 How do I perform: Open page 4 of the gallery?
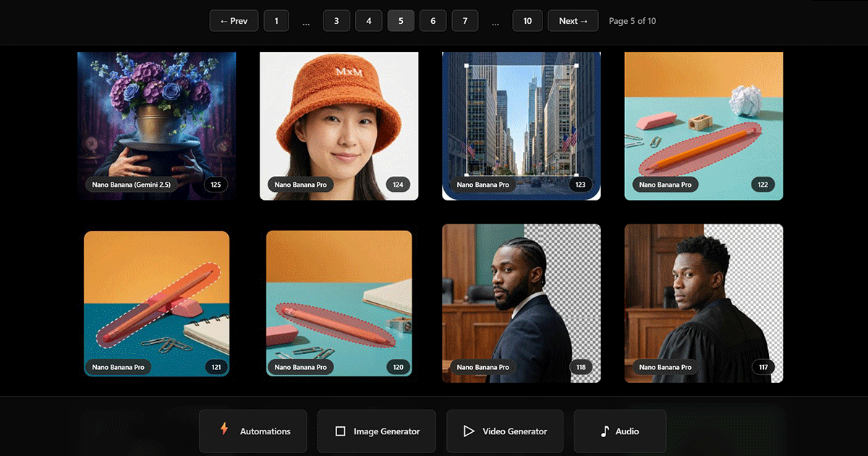coord(369,21)
